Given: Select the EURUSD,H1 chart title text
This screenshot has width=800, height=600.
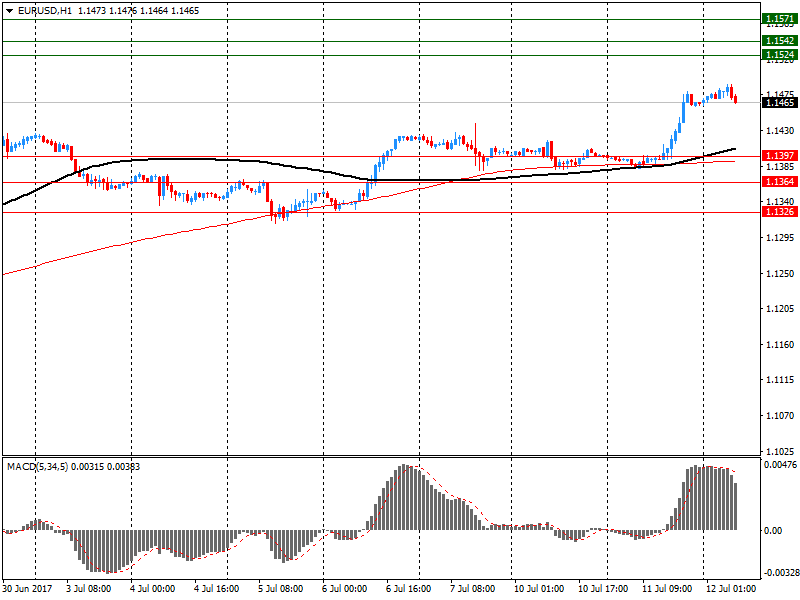Looking at the screenshot, I should coord(45,11).
